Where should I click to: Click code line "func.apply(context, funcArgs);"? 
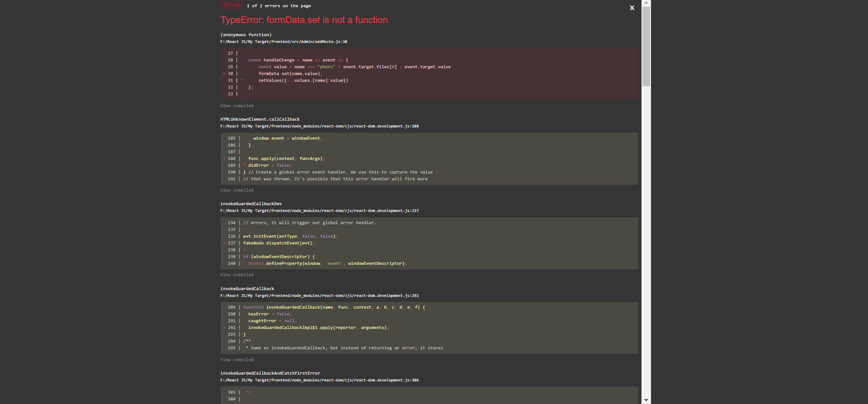point(287,159)
